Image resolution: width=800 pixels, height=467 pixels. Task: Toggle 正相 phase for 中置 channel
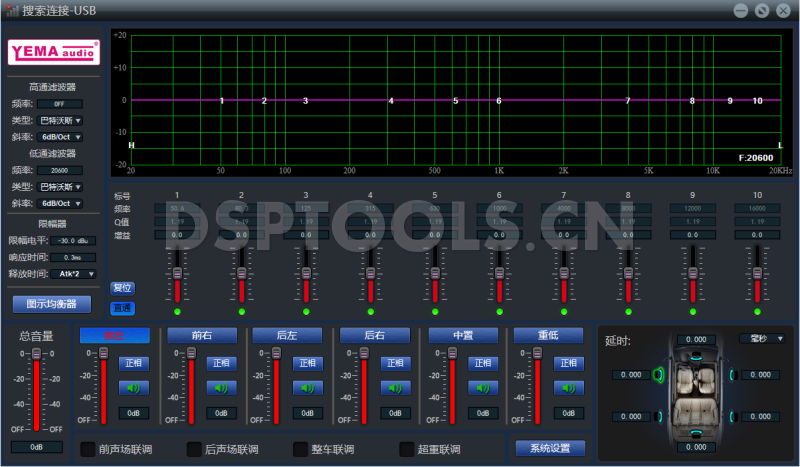point(483,363)
